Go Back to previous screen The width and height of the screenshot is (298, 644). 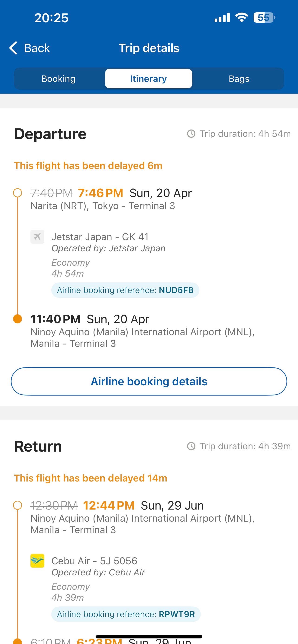click(x=37, y=48)
